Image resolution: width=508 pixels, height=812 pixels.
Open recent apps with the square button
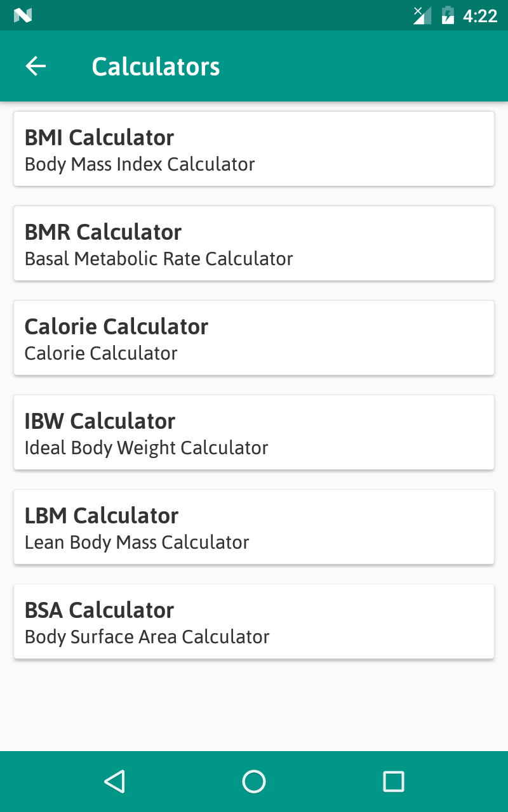click(394, 782)
